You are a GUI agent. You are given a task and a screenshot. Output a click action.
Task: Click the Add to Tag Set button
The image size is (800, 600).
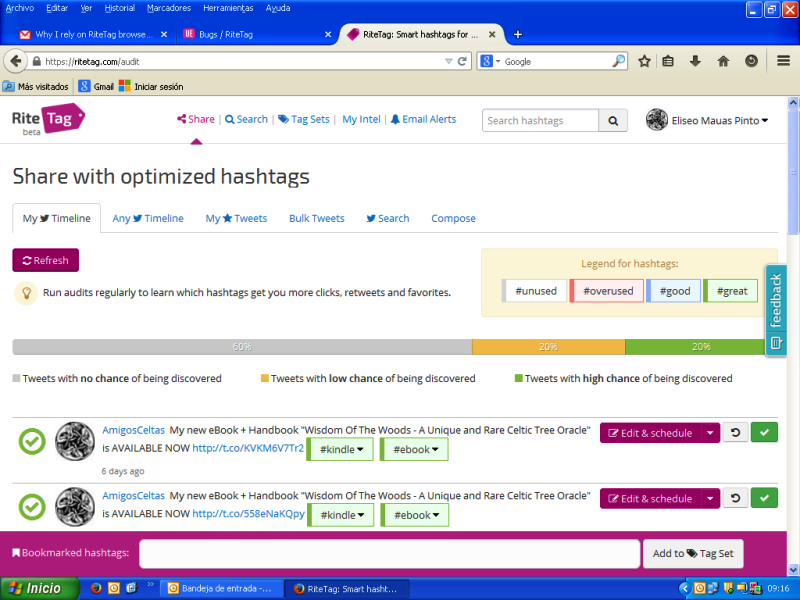pos(693,554)
